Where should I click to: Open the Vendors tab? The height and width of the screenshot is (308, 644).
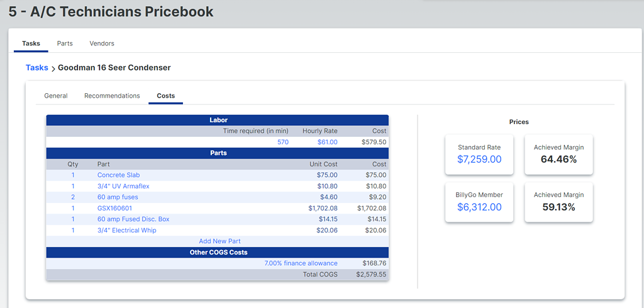102,43
